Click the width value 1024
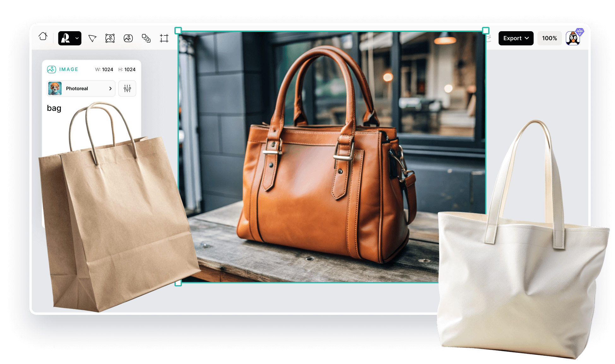The height and width of the screenshot is (364, 615). [107, 70]
